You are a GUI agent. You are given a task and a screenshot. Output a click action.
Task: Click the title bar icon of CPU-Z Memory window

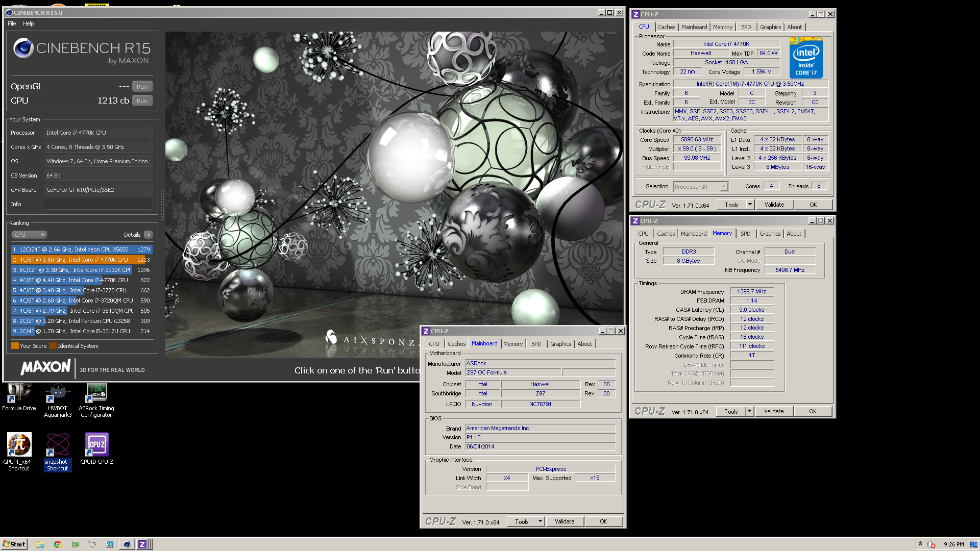[x=635, y=221]
